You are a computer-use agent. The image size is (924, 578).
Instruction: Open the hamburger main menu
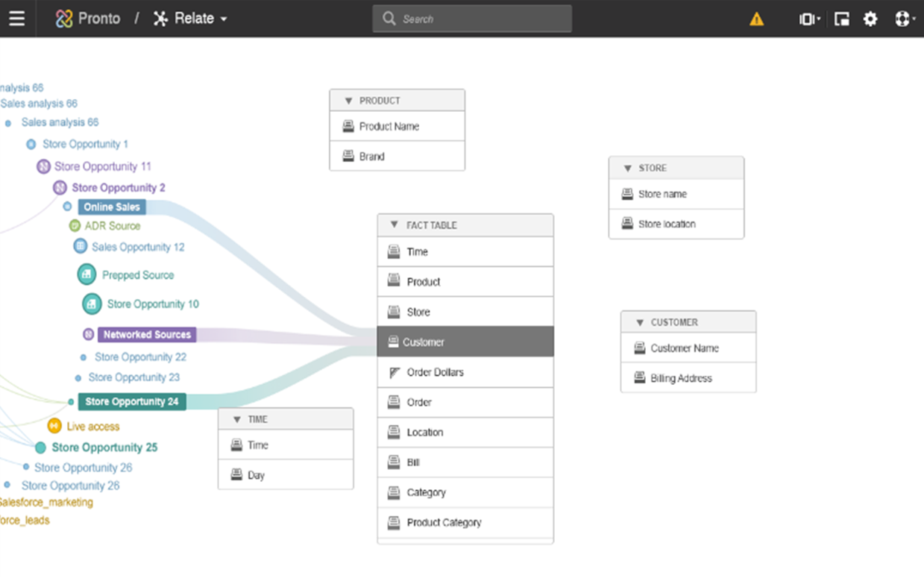click(16, 19)
